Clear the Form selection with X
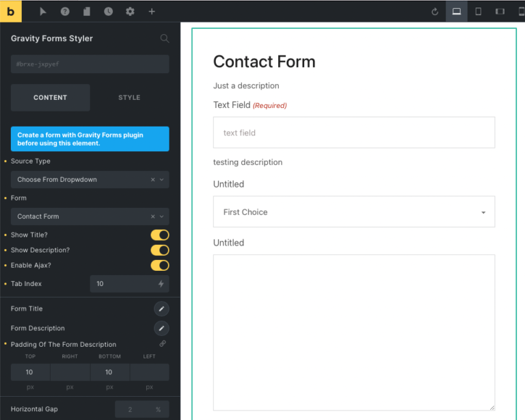Viewport: 525px width, 420px height. point(152,216)
